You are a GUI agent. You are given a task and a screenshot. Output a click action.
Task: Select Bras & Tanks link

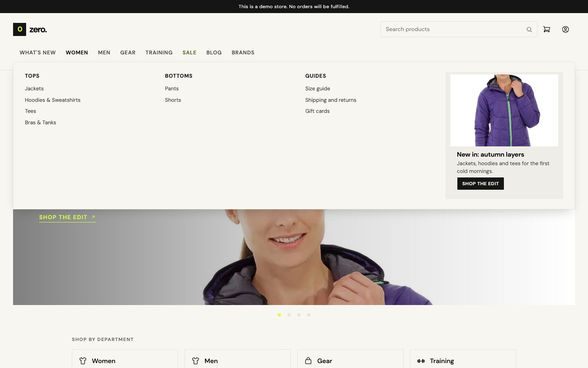click(x=40, y=122)
